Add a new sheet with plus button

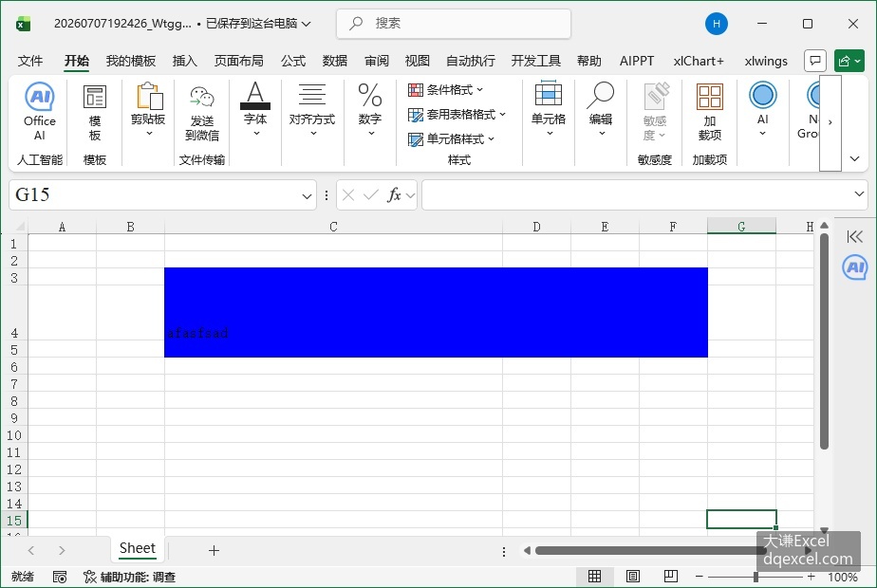point(214,551)
